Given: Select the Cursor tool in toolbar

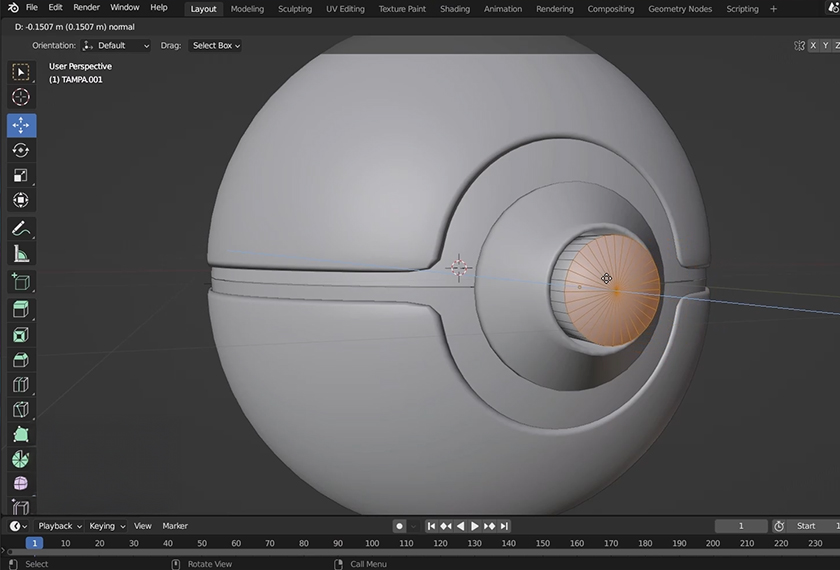Looking at the screenshot, I should (21, 97).
